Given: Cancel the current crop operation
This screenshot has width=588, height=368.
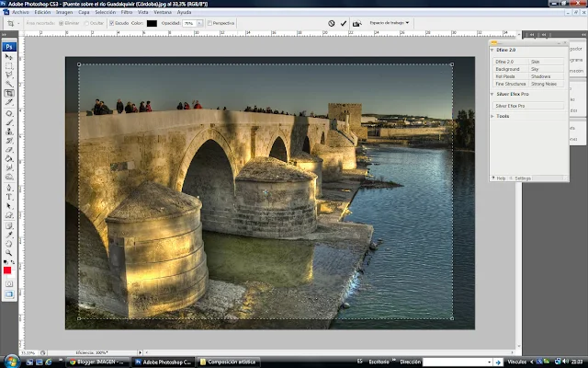Looking at the screenshot, I should point(331,23).
